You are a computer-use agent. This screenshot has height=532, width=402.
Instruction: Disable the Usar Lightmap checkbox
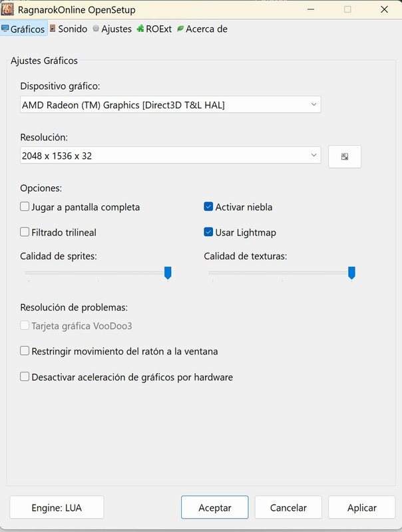pyautogui.click(x=209, y=233)
